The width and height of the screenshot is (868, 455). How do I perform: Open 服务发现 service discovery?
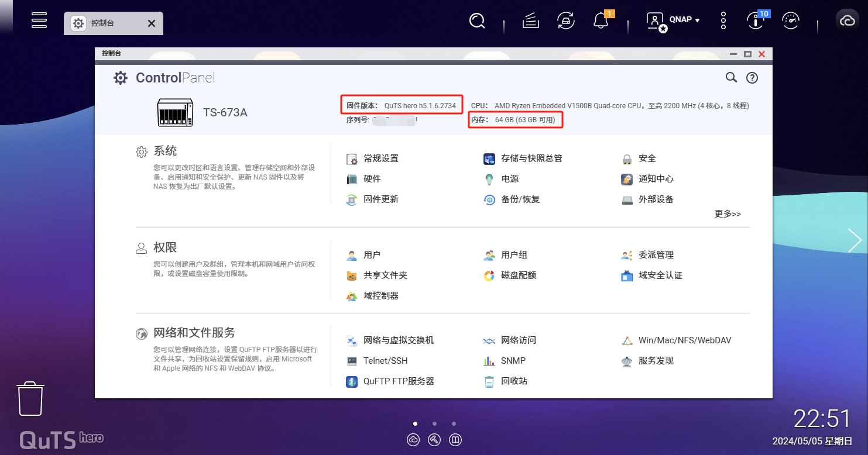click(x=647, y=361)
